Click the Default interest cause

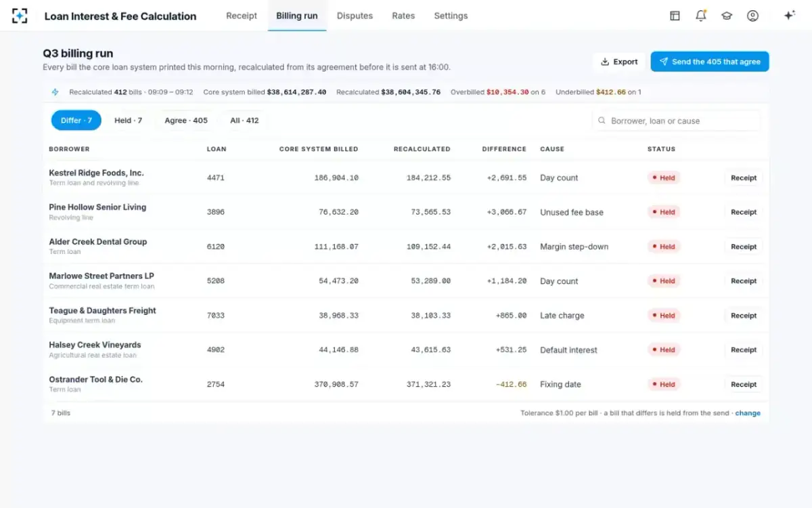tap(568, 350)
